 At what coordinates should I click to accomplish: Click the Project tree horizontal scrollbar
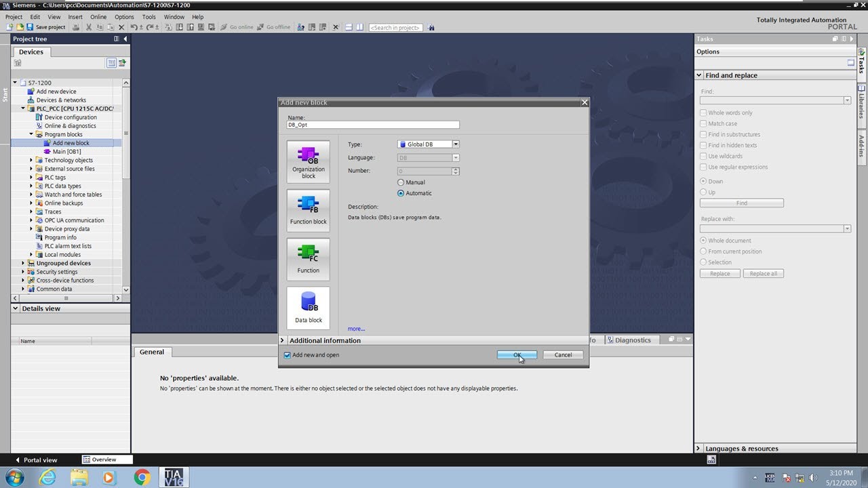(66, 298)
